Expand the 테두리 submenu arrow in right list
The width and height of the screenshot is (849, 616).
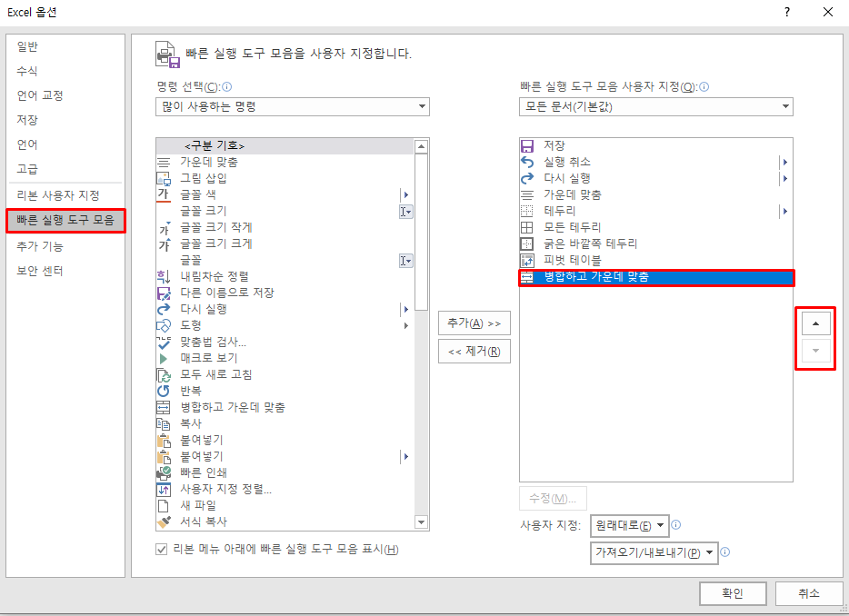click(785, 211)
